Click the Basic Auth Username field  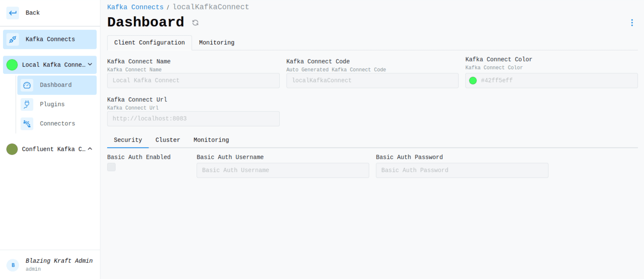[283, 170]
